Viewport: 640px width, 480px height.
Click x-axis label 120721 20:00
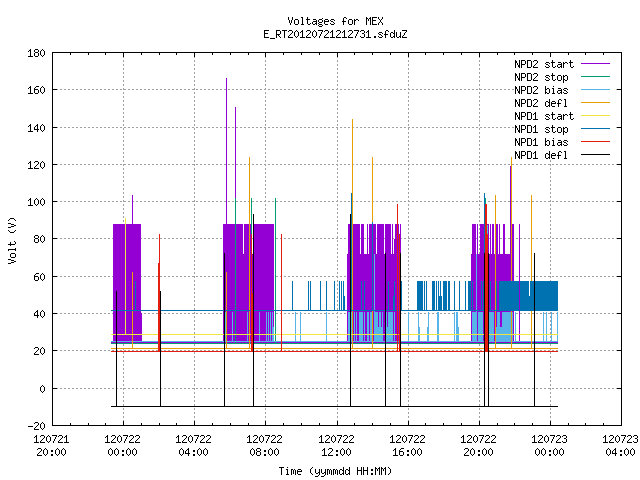(51, 446)
